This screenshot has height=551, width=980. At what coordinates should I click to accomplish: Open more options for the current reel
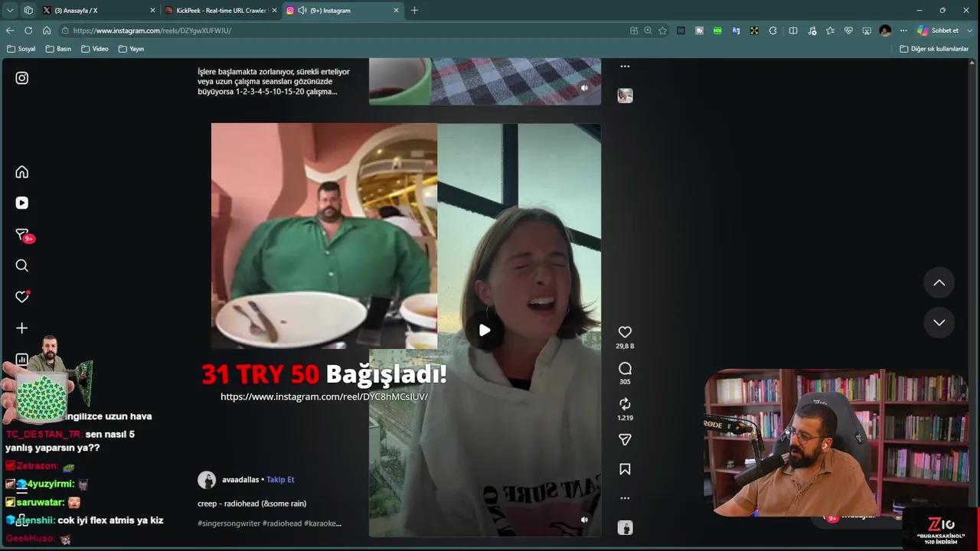pyautogui.click(x=625, y=498)
